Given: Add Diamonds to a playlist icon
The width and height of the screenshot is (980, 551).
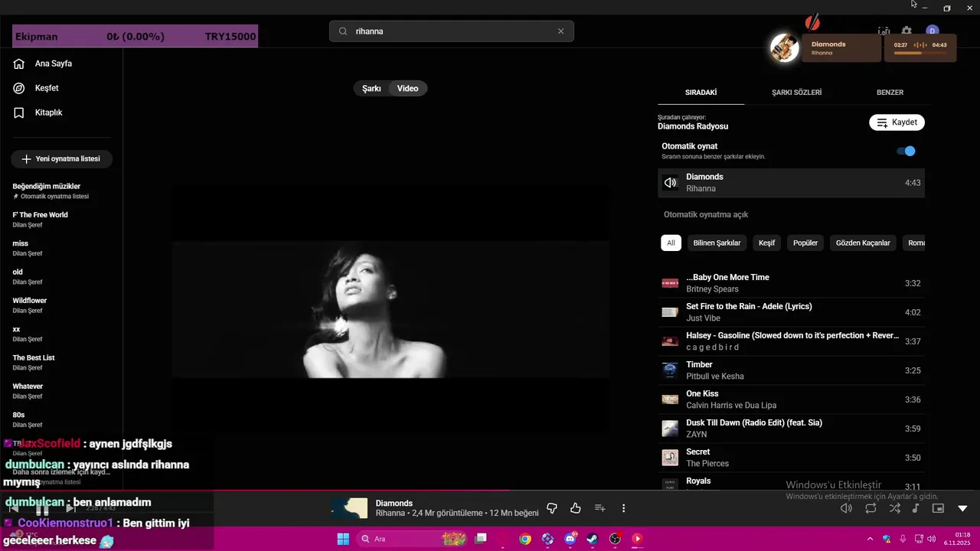Looking at the screenshot, I should coord(600,508).
